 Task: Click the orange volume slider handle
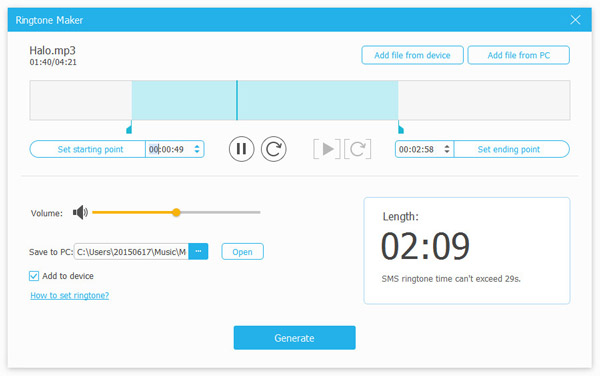[x=176, y=212]
